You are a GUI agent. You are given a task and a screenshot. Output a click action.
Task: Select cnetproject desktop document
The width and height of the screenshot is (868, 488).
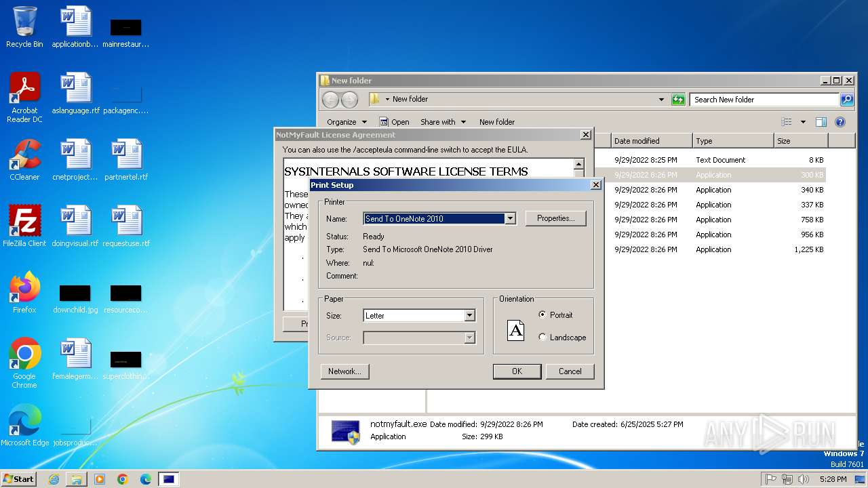(75, 160)
